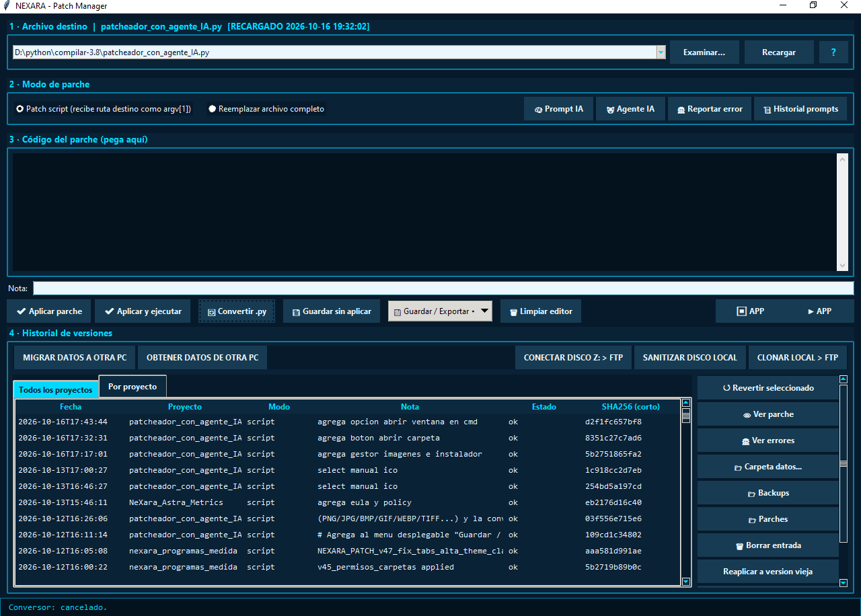The width and height of the screenshot is (861, 616).
Task: Click code editor scrollbar down arrow
Action: [x=842, y=266]
